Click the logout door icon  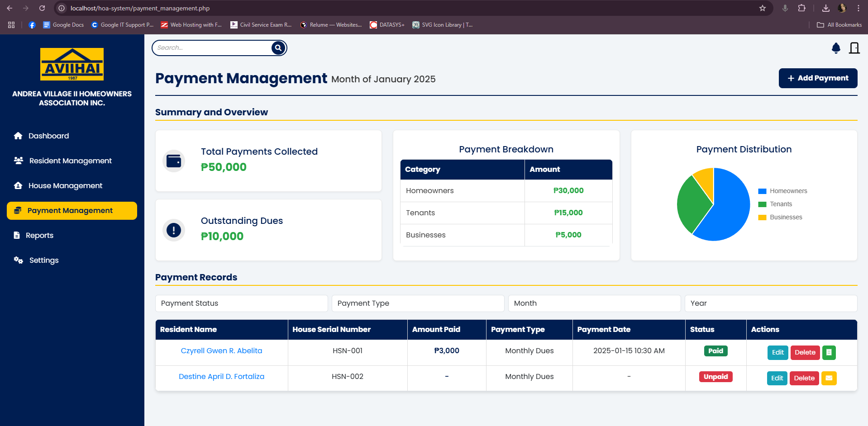(854, 48)
